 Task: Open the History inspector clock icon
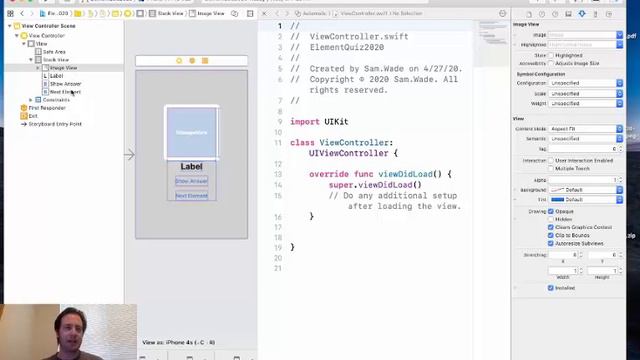tap(542, 14)
